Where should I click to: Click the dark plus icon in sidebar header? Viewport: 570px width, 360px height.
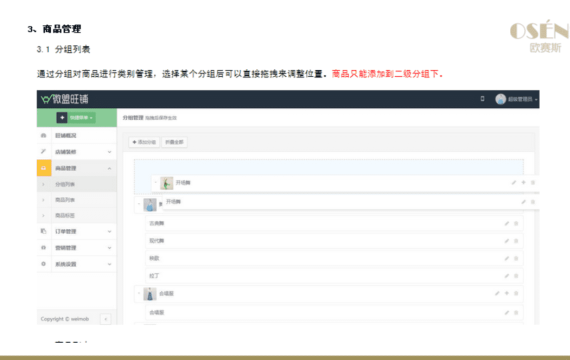click(x=62, y=118)
